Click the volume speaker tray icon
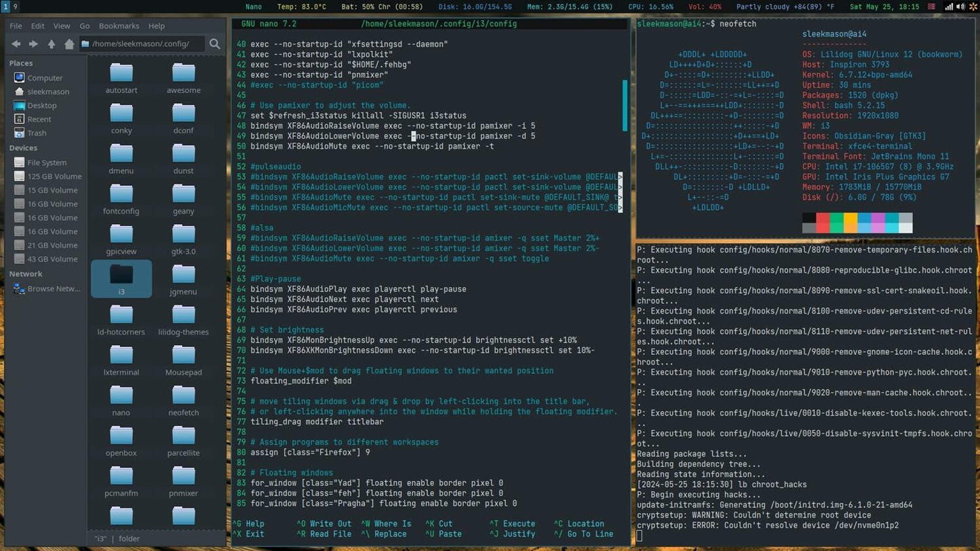Viewport: 980px width, 551px height. 961,6
